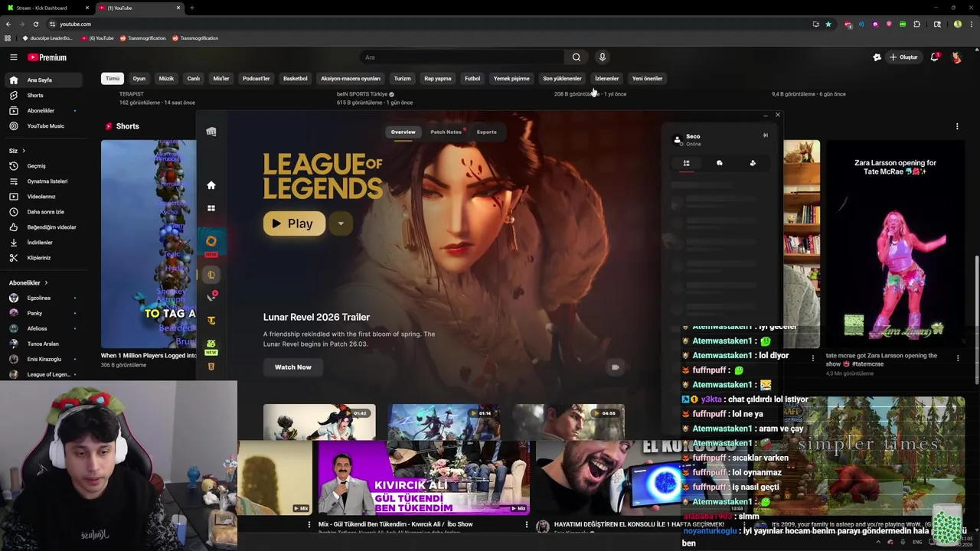Click add friend icon in social panel

tap(753, 163)
